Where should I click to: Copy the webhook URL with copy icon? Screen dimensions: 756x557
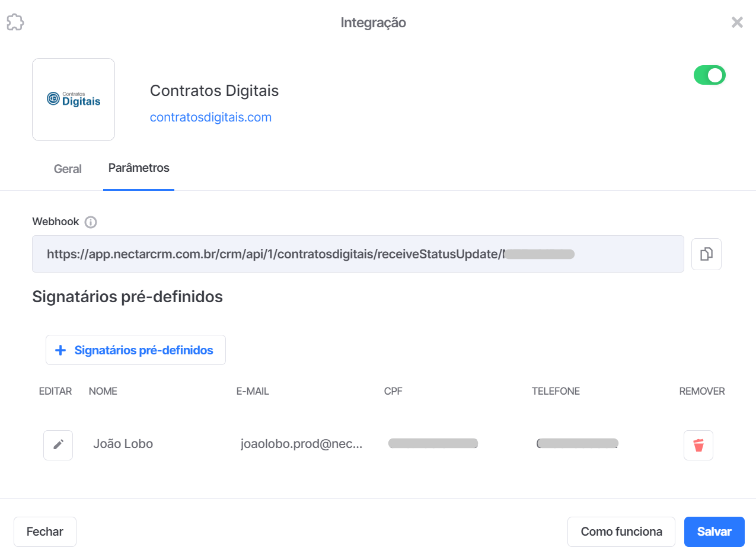coord(707,254)
